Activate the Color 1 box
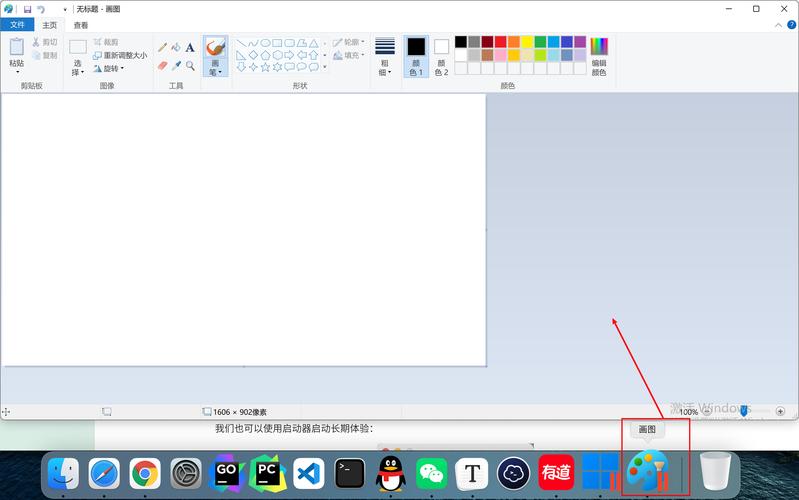The height and width of the screenshot is (500, 799). click(x=416, y=56)
